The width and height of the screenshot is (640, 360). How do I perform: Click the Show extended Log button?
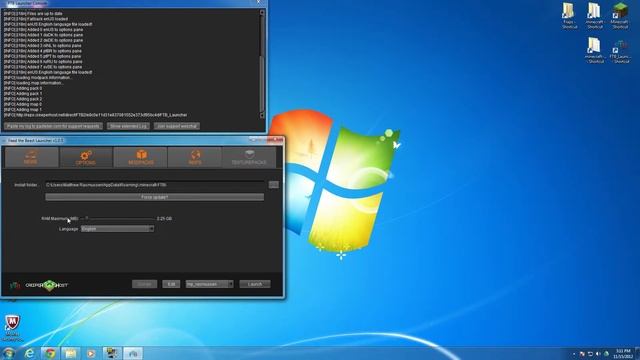click(x=128, y=126)
